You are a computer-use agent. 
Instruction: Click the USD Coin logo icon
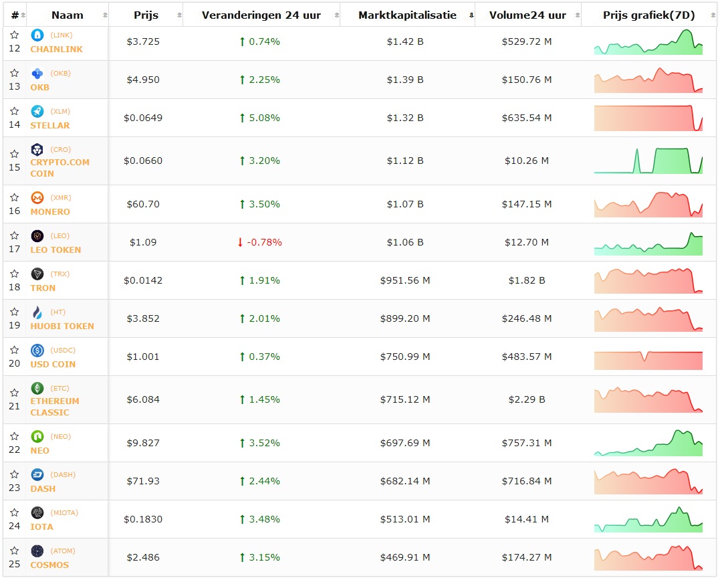point(37,351)
